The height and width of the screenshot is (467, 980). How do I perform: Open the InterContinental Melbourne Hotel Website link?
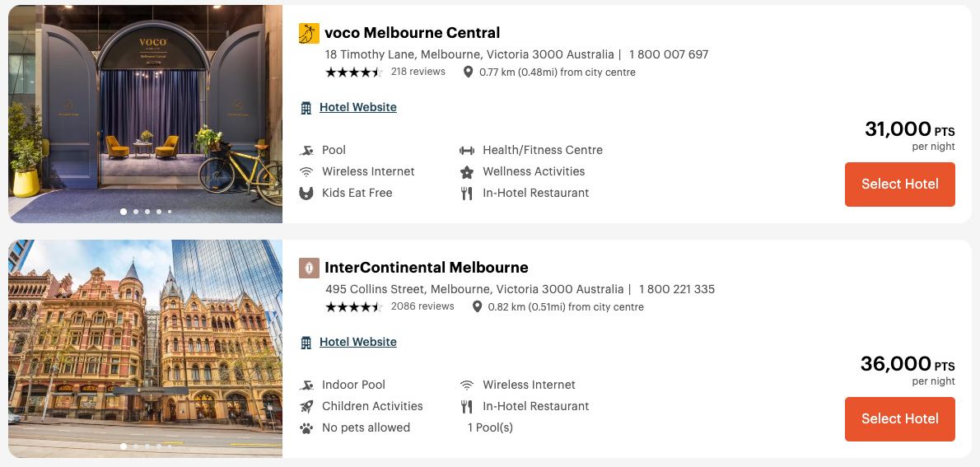coord(357,342)
